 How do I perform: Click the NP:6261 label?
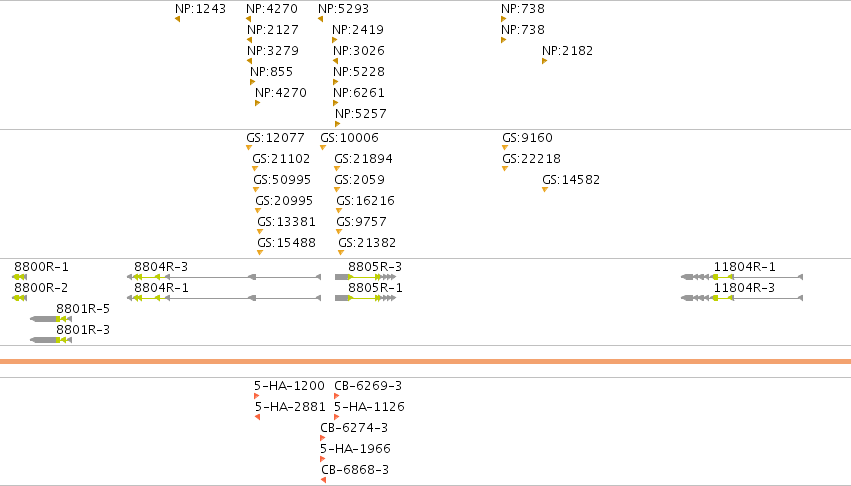coord(359,93)
